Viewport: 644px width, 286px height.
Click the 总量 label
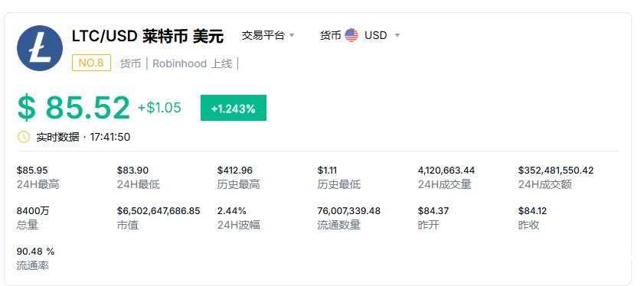[x=28, y=225]
